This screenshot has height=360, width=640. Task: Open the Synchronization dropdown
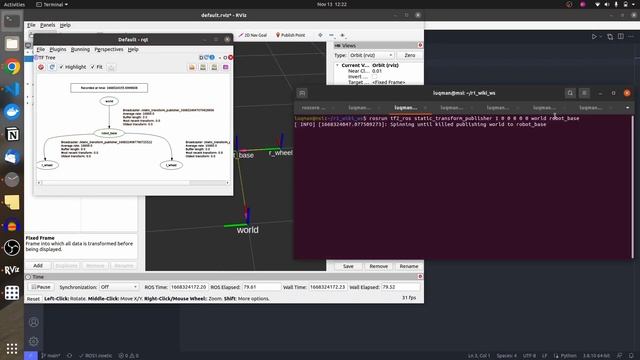tap(118, 287)
